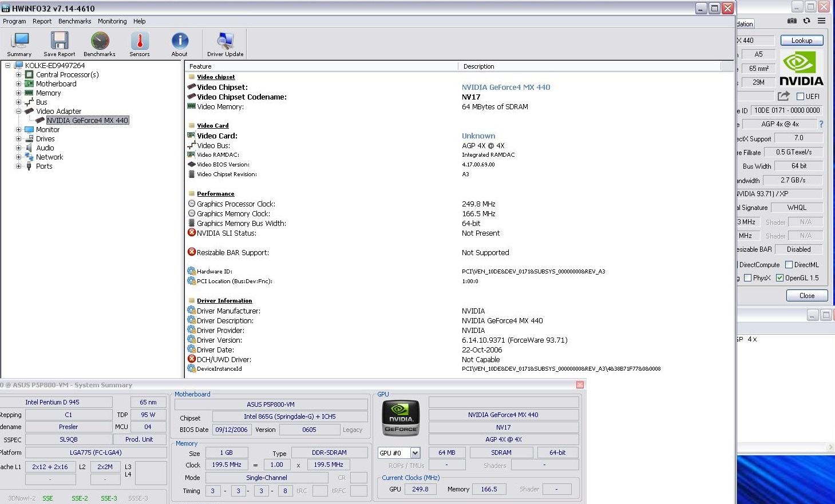Enable the DirectML checkbox

click(x=789, y=265)
